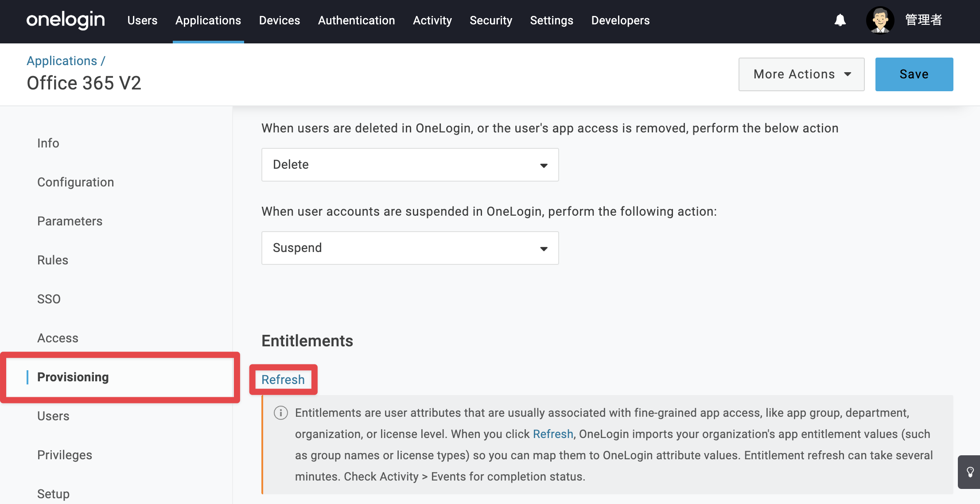This screenshot has height=504, width=980.
Task: Open the Security top menu
Action: tap(491, 20)
